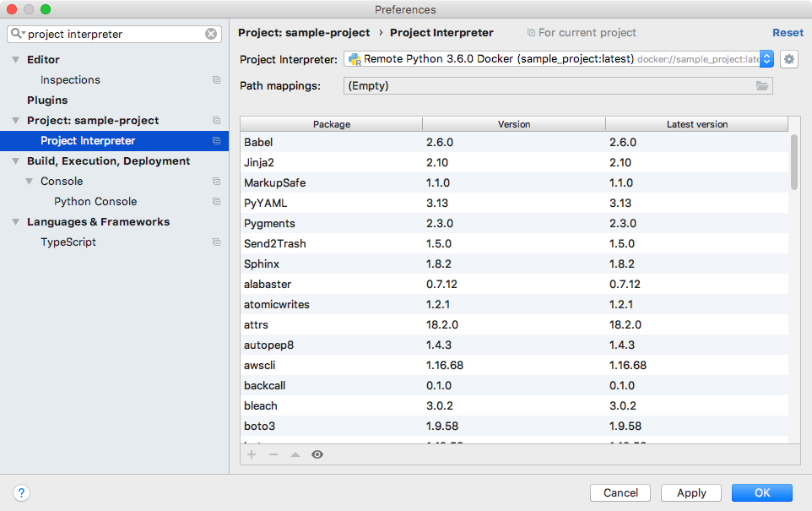Collapse the Project: sample-project section
The image size is (812, 511).
click(16, 120)
